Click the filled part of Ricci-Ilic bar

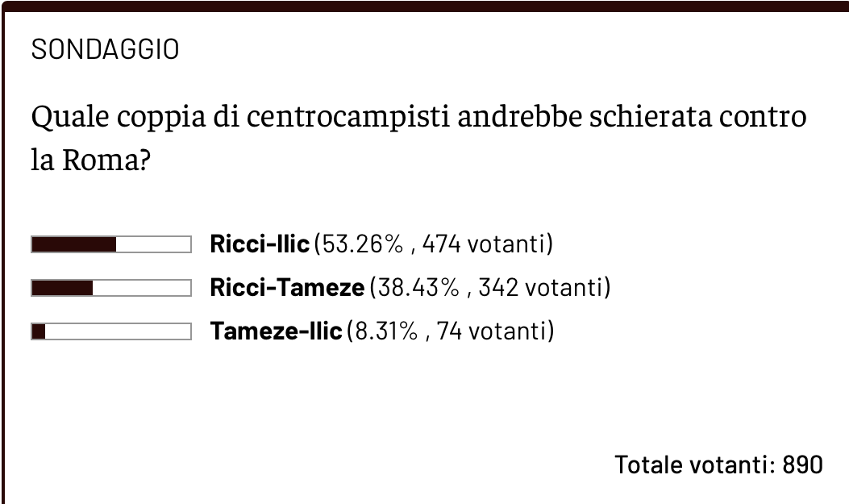click(x=73, y=244)
